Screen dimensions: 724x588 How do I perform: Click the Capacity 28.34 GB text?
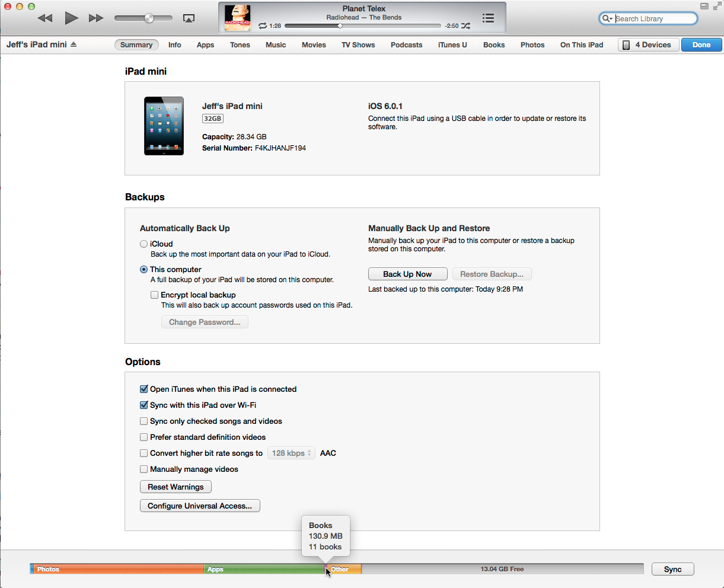234,137
